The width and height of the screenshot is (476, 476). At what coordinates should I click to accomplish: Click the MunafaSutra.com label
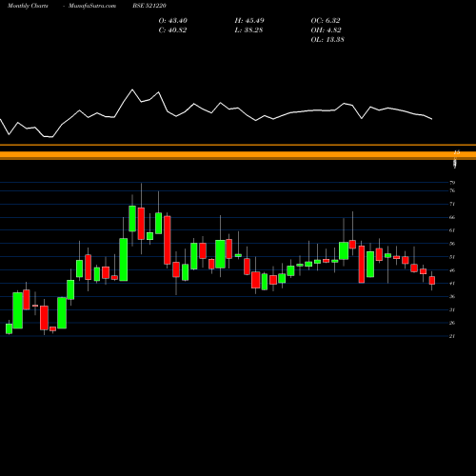(92, 6)
